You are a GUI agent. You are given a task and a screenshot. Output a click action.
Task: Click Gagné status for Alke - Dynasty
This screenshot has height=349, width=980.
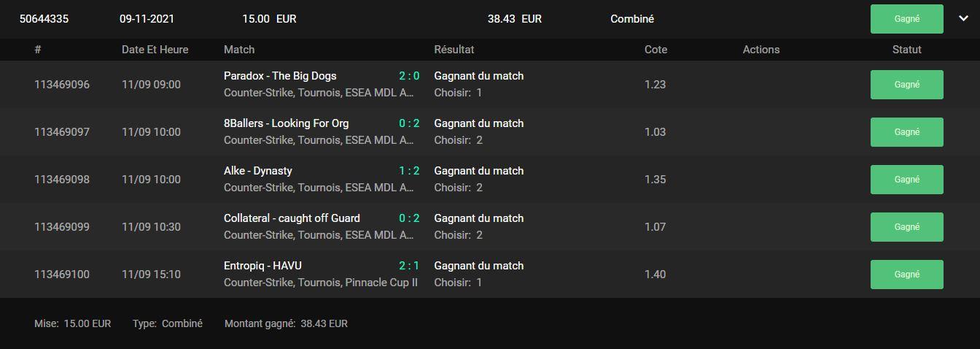(x=906, y=180)
